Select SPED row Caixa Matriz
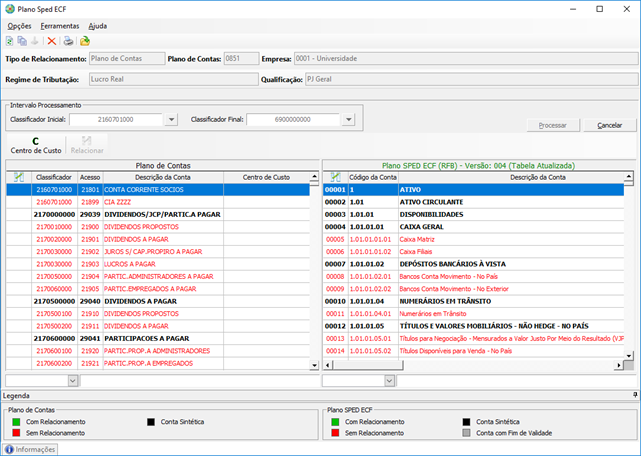Screen dimensions: 641x456 pyautogui.click(x=473, y=239)
